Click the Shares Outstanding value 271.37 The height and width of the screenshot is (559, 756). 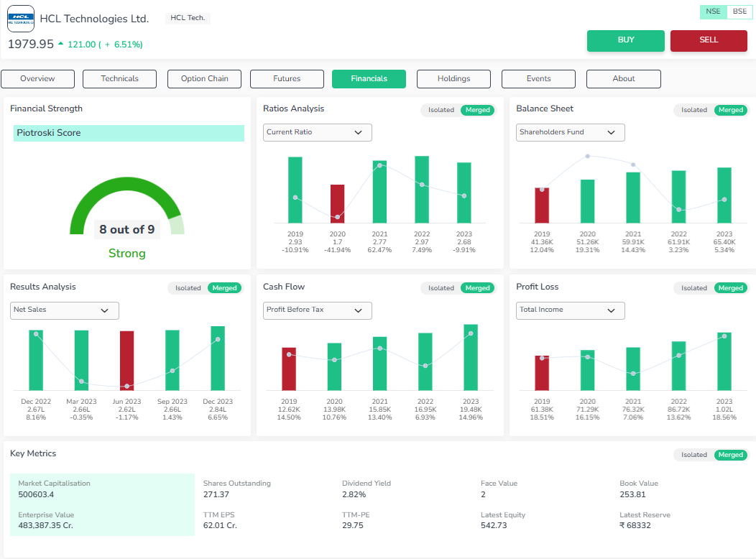tap(216, 494)
